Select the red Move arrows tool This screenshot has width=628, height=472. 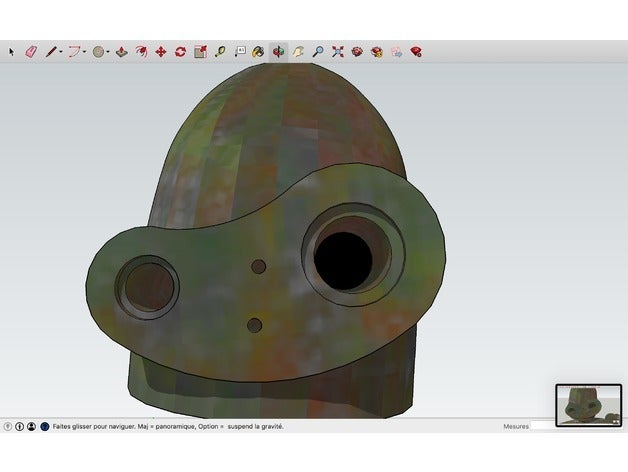(160, 51)
